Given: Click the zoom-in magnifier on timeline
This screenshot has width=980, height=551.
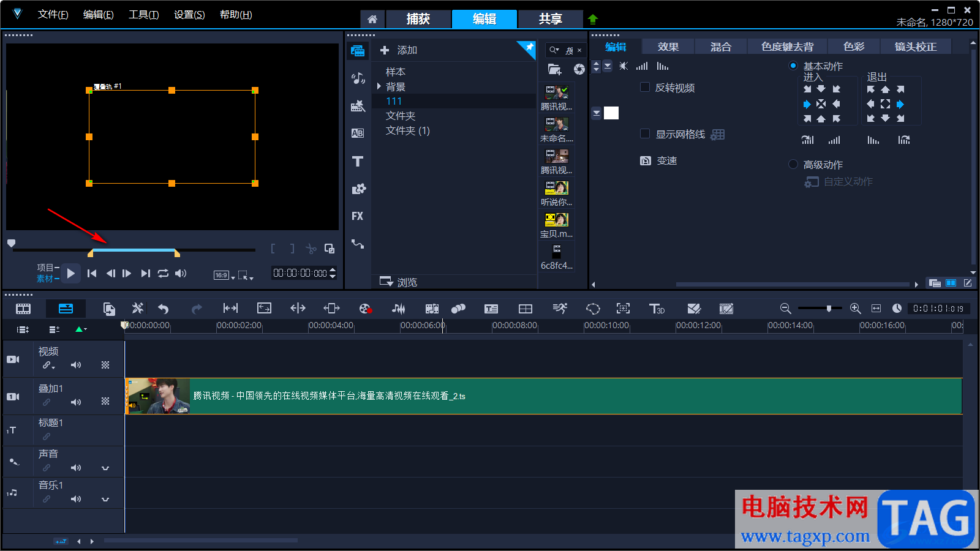Looking at the screenshot, I should [x=856, y=309].
